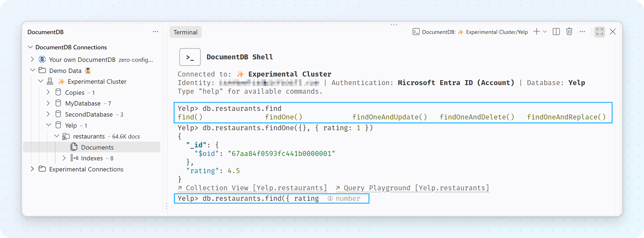Click the $oid value 67aa84f0593fc441b0000001
The height and width of the screenshot is (238, 644).
281,154
